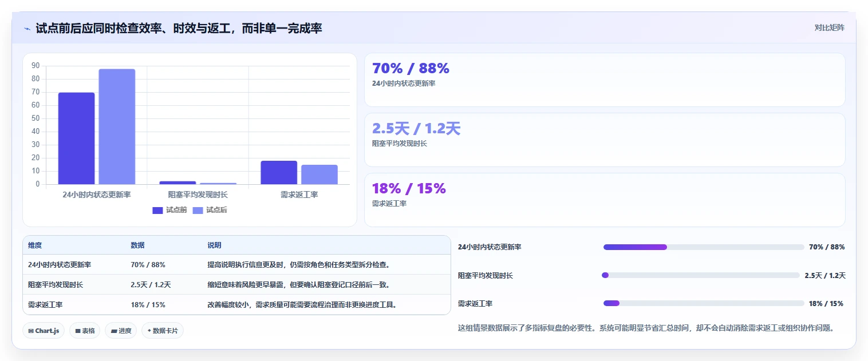Click the 维度 column header
This screenshot has width=868, height=361.
[x=35, y=245]
